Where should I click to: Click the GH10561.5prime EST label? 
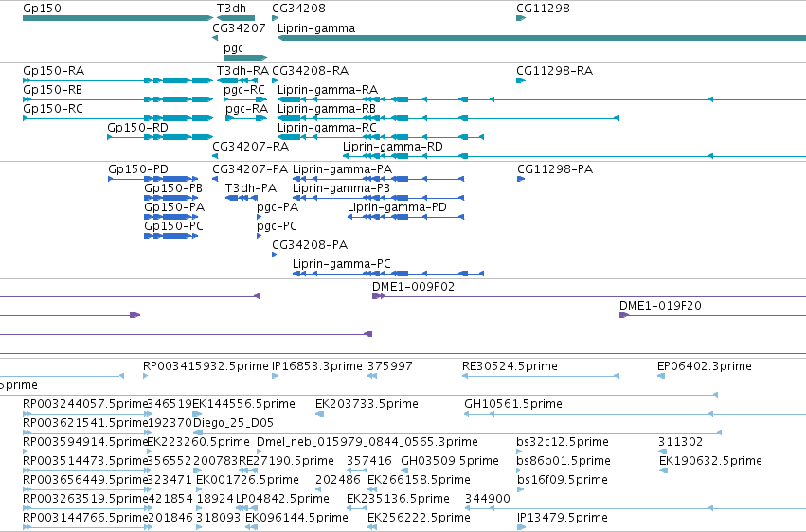pos(513,404)
